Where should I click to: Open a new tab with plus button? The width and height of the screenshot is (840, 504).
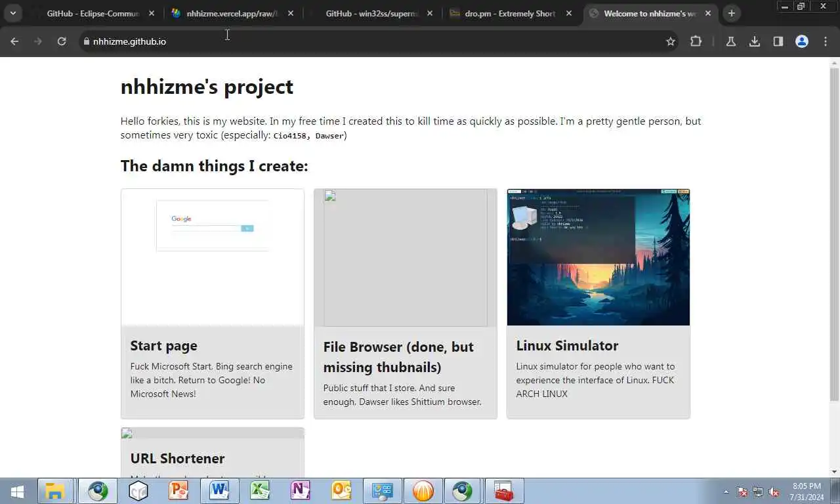[x=731, y=13]
